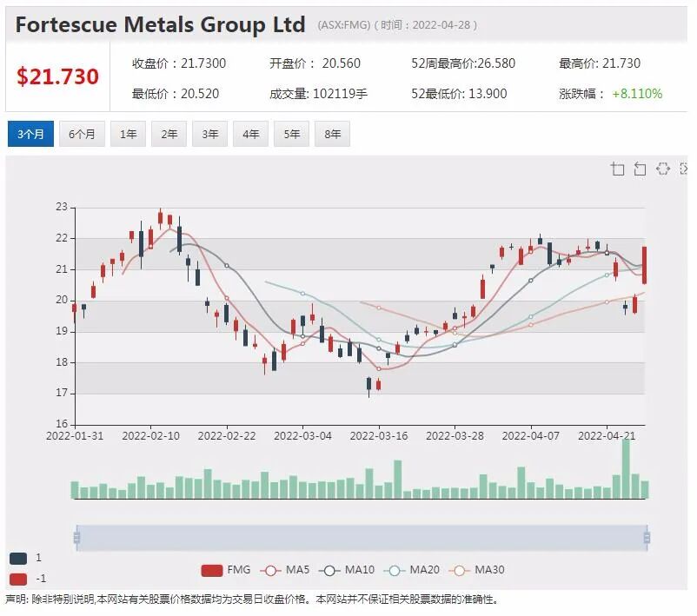Click the zoom reset icon
The height and width of the screenshot is (616, 697).
pyautogui.click(x=640, y=169)
